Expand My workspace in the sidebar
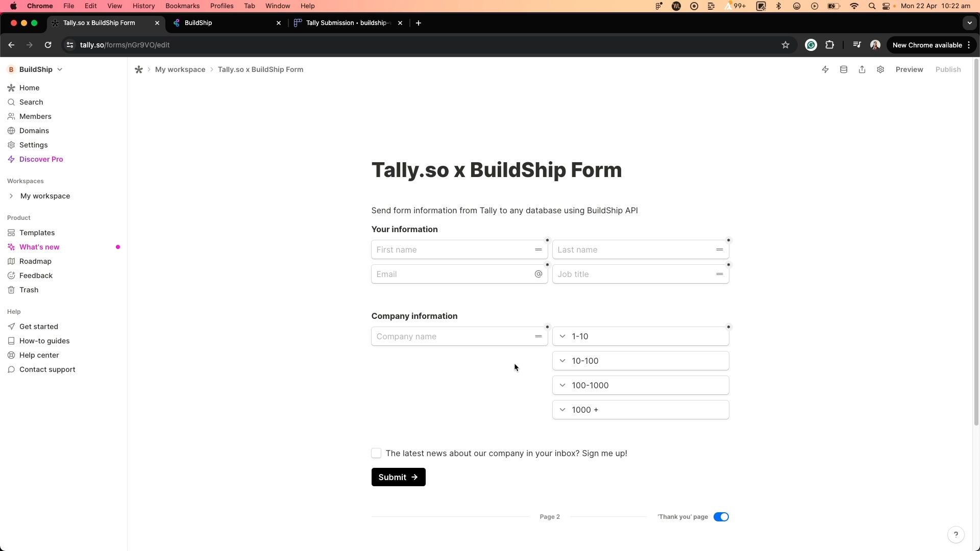Image resolution: width=980 pixels, height=551 pixels. (11, 196)
